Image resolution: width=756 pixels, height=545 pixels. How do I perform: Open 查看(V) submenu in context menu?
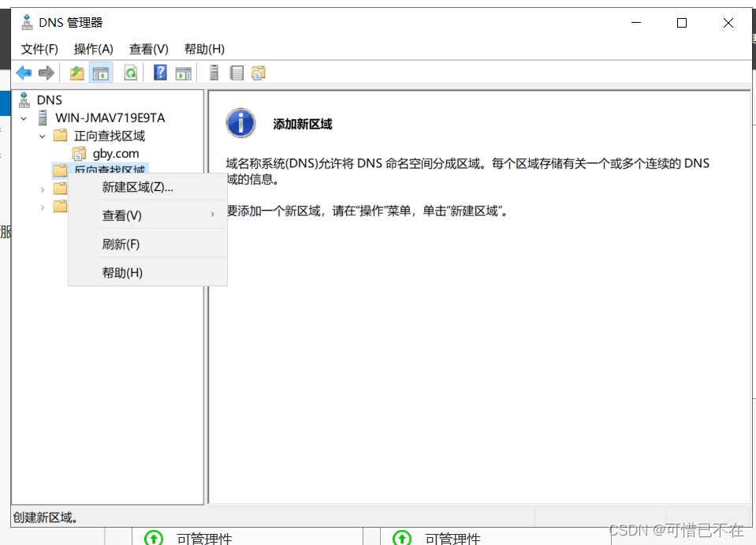click(147, 215)
